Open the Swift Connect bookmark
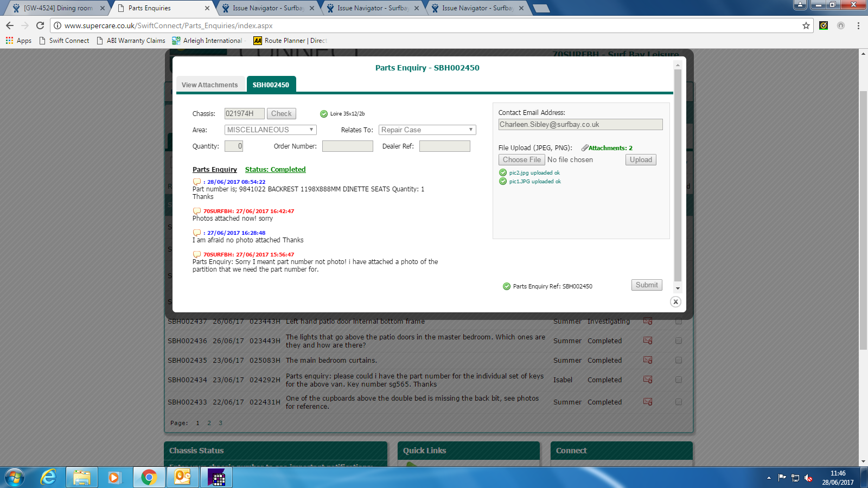868x488 pixels. tap(64, 41)
